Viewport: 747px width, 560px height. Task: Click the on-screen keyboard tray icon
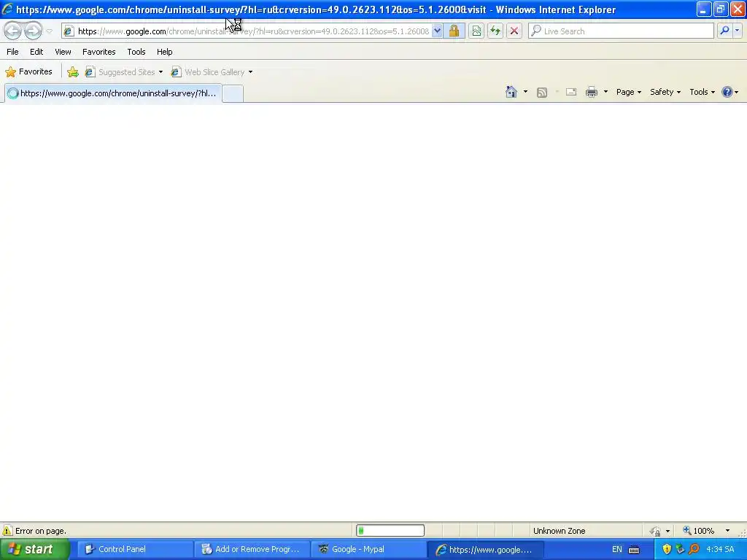(634, 550)
